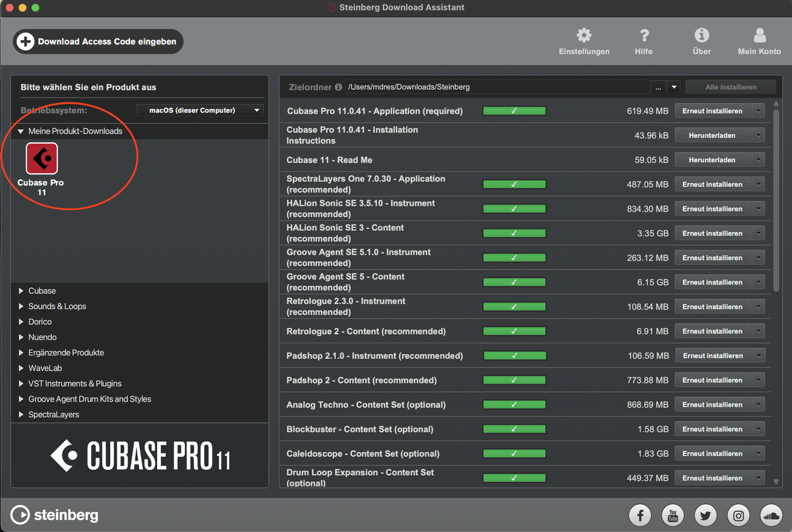
Task: Open dropdown arrow for Installation Instructions row
Action: [x=759, y=135]
